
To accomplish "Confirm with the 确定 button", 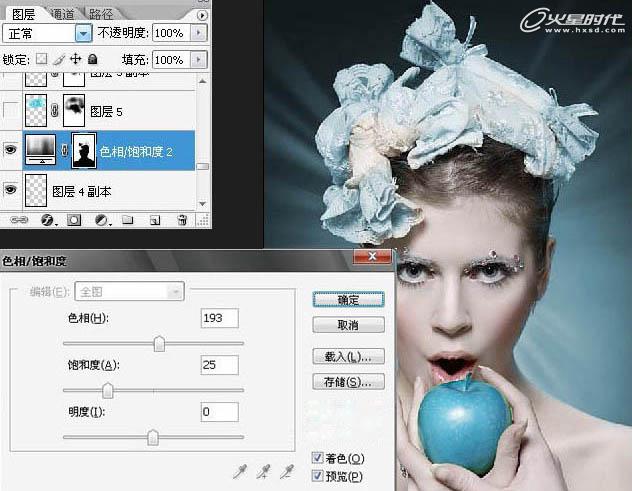I will click(x=348, y=300).
